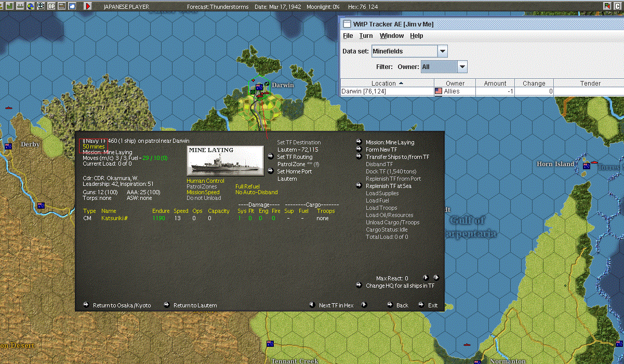Open the Turn menu in WitP Tracker
Screen dimensions: 624x364
coord(366,36)
